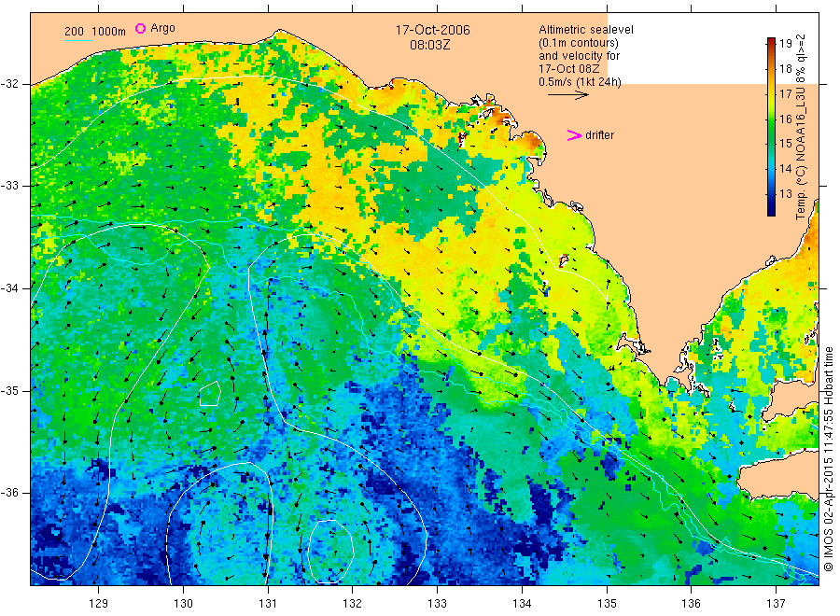Click the 'drifter' legend label
Image resolution: width=840 pixels, height=616 pixels.
click(x=599, y=135)
